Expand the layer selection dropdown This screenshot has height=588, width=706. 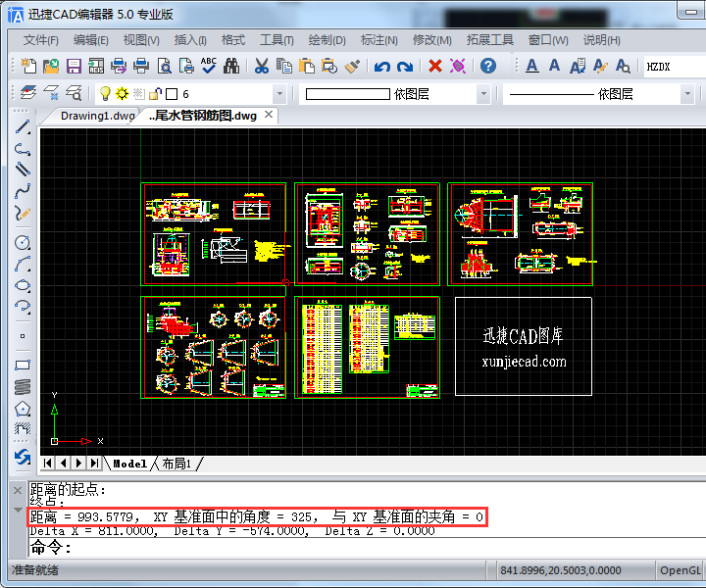point(279,94)
